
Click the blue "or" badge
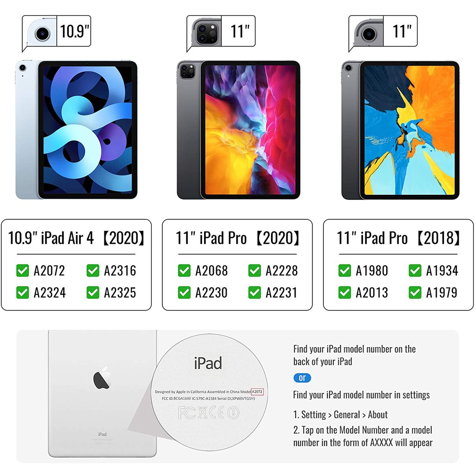click(302, 377)
